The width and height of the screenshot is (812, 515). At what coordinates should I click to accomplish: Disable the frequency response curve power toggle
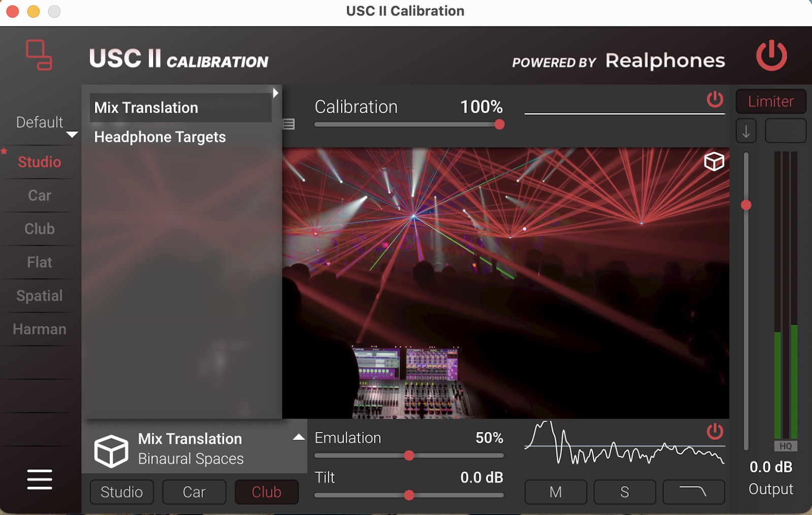[715, 432]
